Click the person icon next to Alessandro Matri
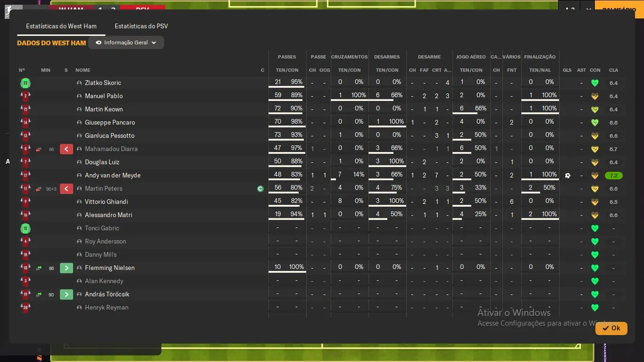Image resolution: width=644 pixels, height=362 pixels. point(79,215)
